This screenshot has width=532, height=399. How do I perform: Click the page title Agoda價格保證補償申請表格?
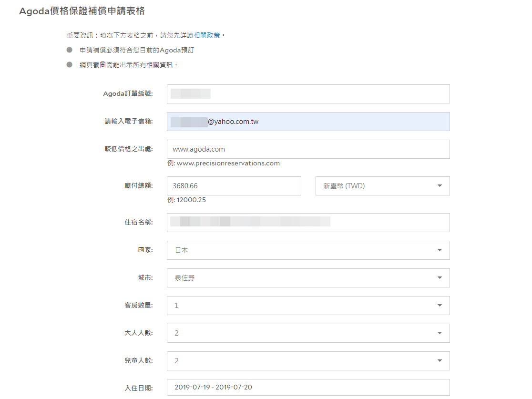pos(82,11)
